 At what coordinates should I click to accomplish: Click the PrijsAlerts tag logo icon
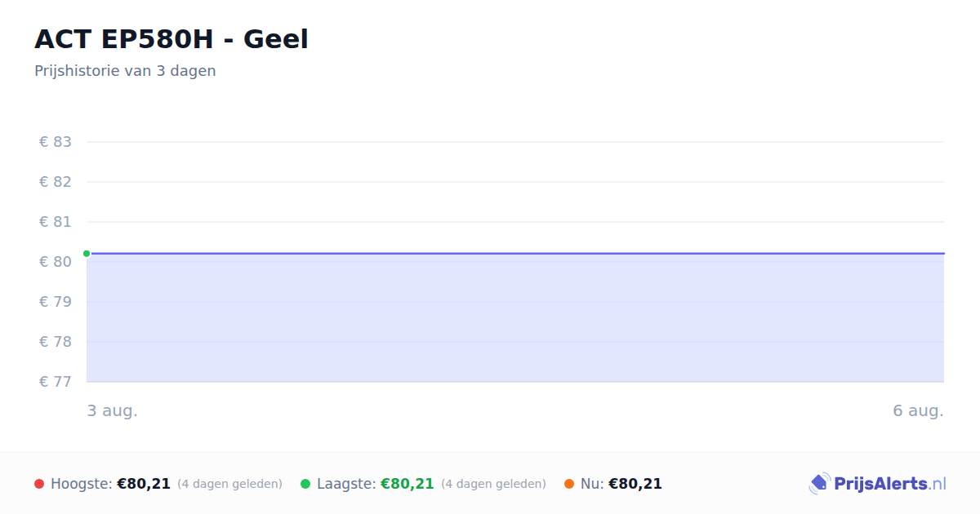coord(819,484)
